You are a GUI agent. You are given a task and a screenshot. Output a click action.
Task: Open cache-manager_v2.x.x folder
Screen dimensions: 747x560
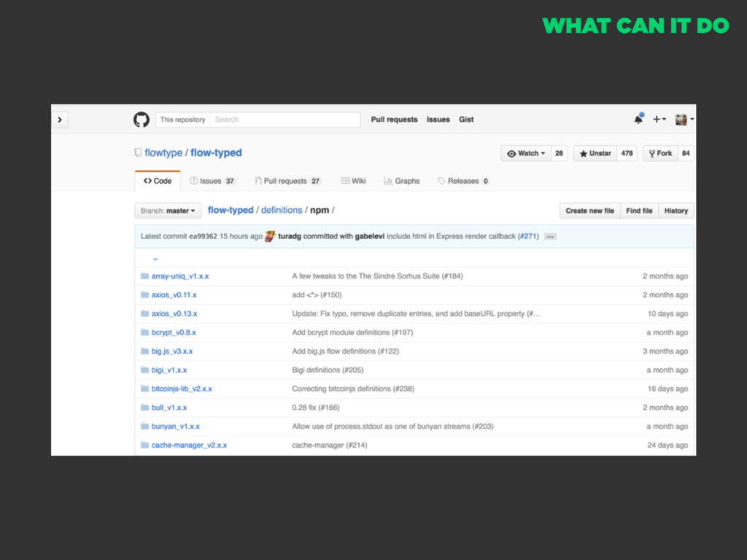tap(189, 446)
